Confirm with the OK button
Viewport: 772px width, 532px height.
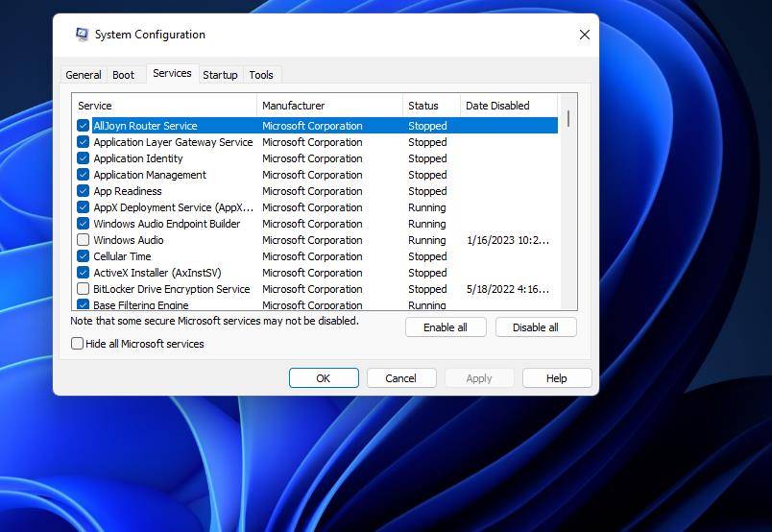[x=324, y=377]
